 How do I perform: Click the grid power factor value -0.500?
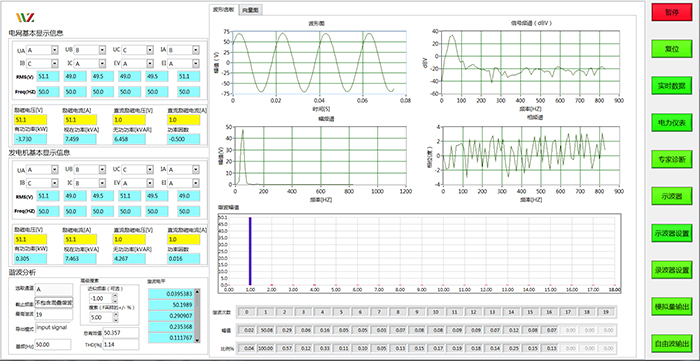pos(183,139)
